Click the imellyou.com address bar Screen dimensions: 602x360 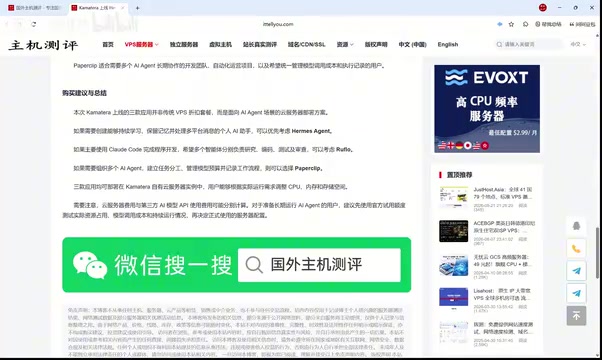(278, 24)
